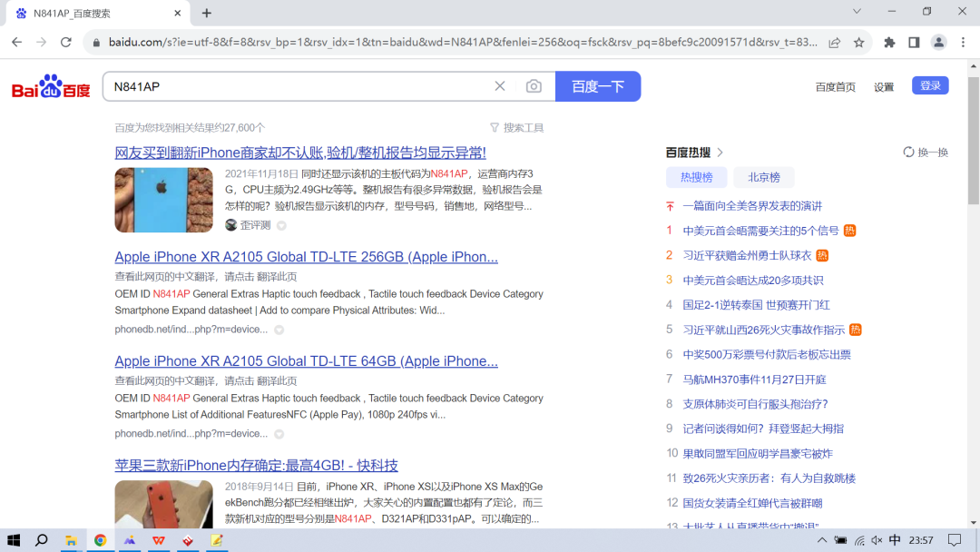The width and height of the screenshot is (980, 552).
Task: Click Chrome icon in taskbar
Action: (100, 540)
